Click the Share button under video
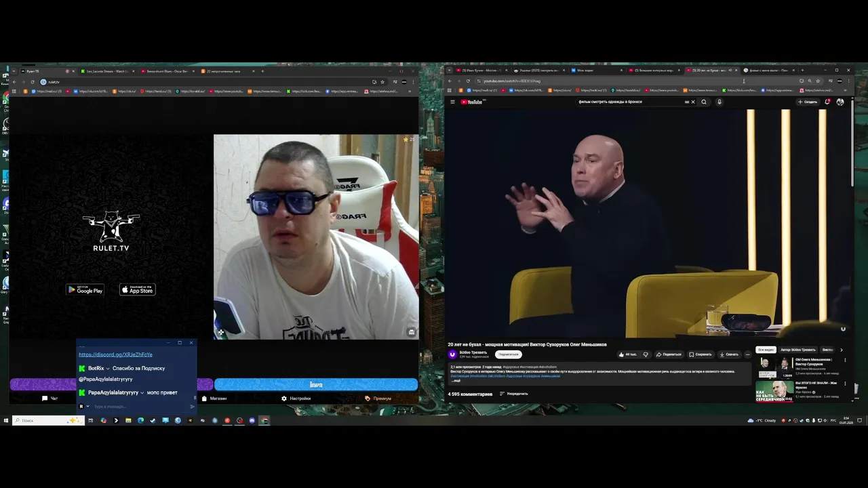The image size is (868, 488). pyautogui.click(x=669, y=354)
